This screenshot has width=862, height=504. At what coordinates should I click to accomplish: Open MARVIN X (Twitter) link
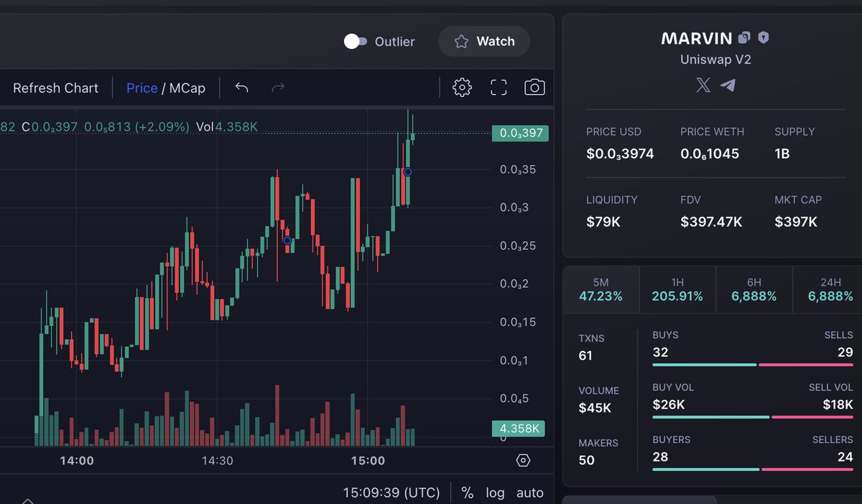[x=703, y=85]
